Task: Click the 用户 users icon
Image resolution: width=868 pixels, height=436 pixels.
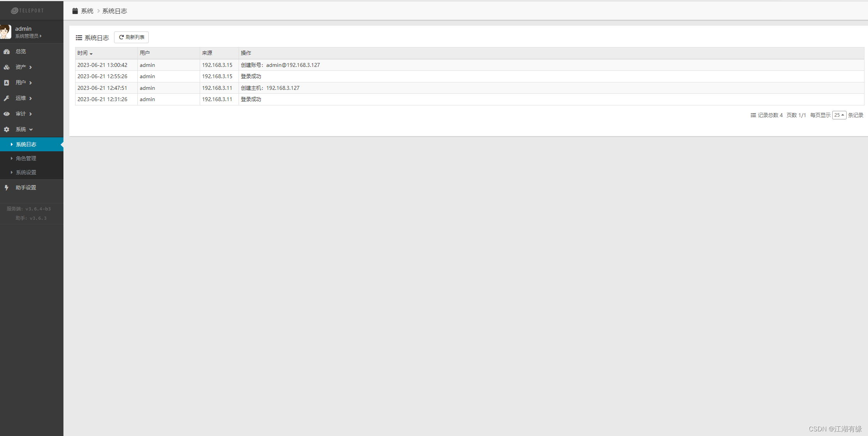Action: (7, 82)
